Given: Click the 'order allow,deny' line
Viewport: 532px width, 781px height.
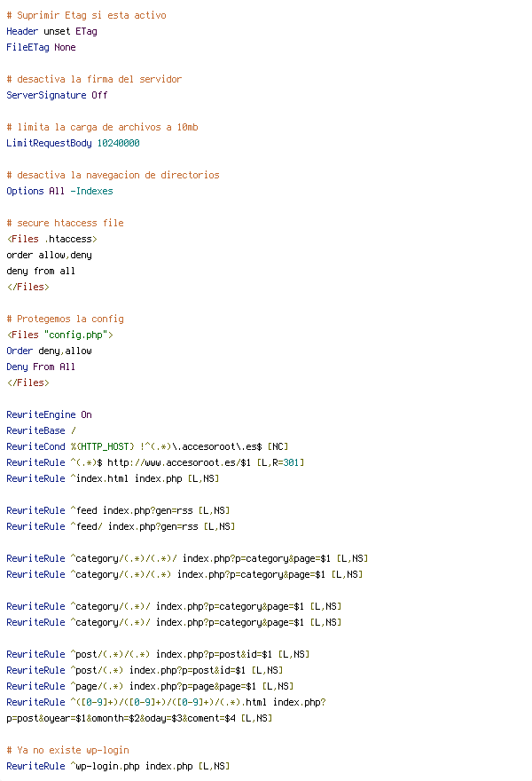Looking at the screenshot, I should pyautogui.click(x=50, y=255).
